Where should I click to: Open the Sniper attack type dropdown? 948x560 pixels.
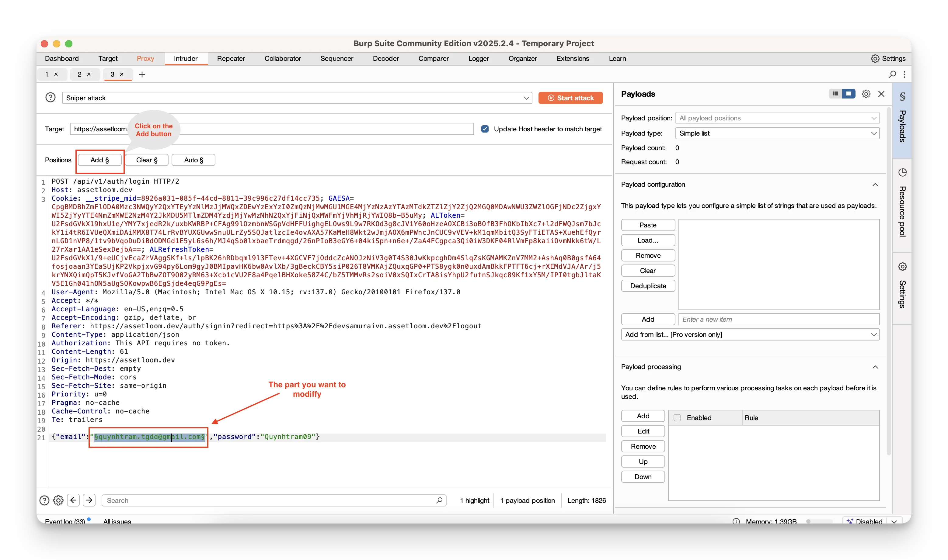[x=297, y=98]
